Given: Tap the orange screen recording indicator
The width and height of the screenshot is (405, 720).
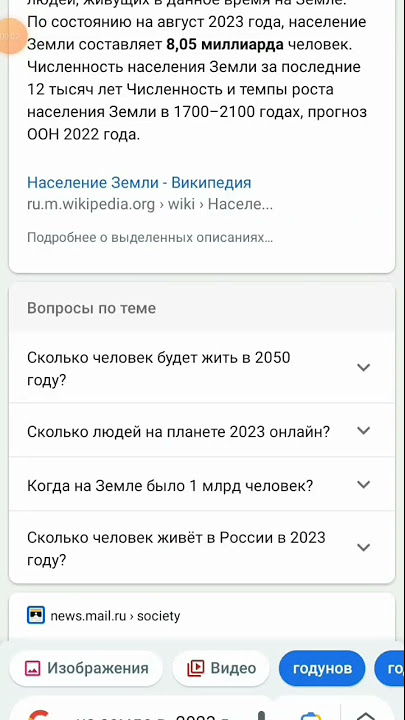Looking at the screenshot, I should click(x=10, y=37).
